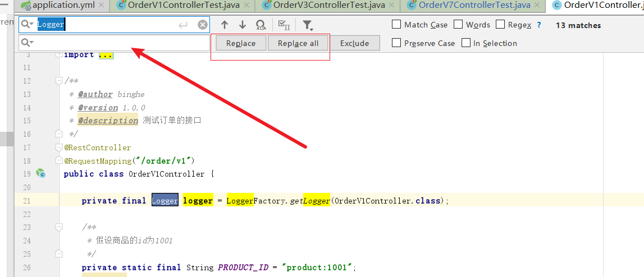Click the new line icon in search field
Viewport: 644px width, 277px height.
[x=183, y=25]
